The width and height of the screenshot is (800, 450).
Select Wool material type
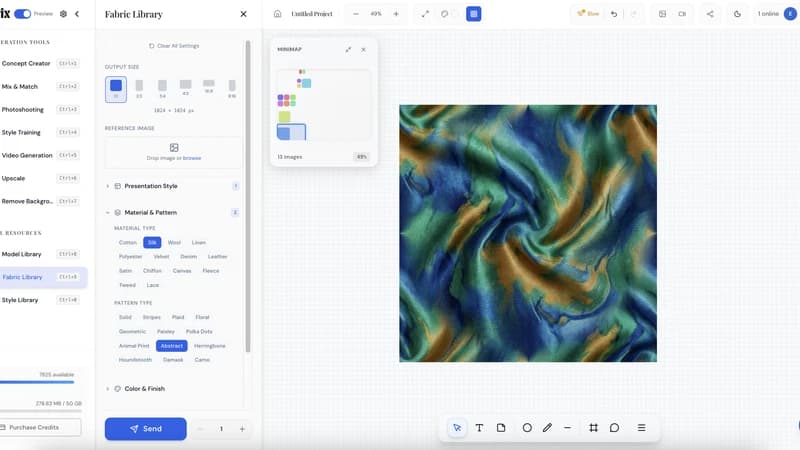pos(174,242)
